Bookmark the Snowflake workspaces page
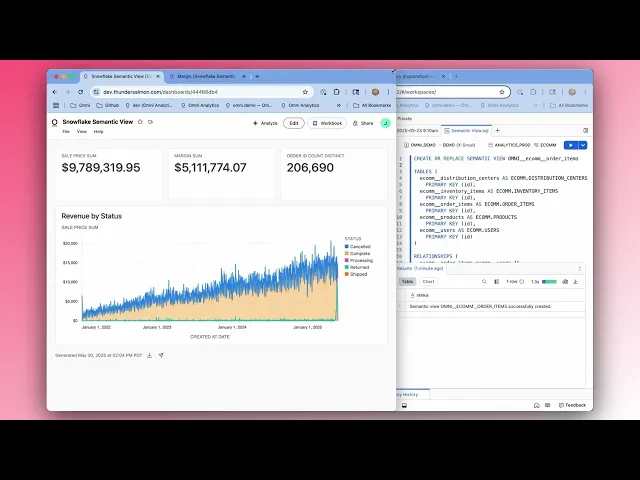 click(502, 92)
